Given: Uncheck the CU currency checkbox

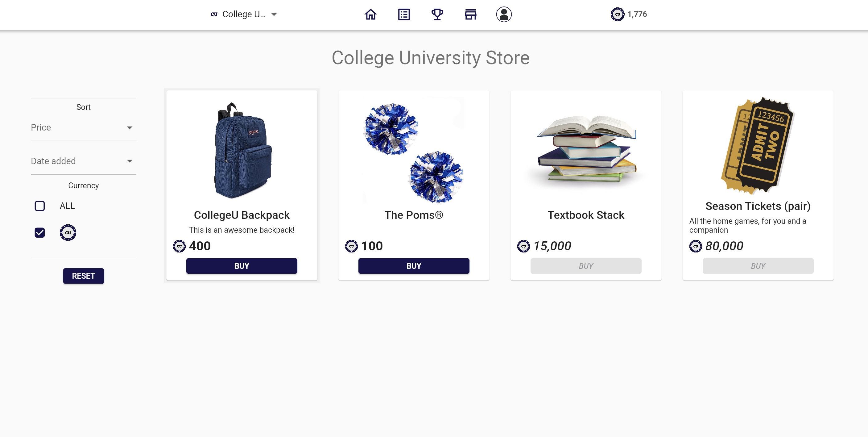Looking at the screenshot, I should click(x=40, y=233).
